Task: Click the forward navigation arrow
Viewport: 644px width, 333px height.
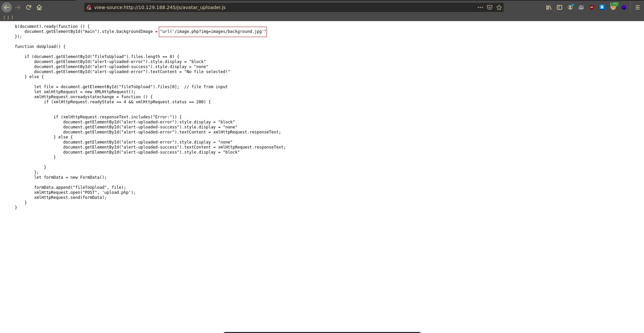Action: (18, 7)
